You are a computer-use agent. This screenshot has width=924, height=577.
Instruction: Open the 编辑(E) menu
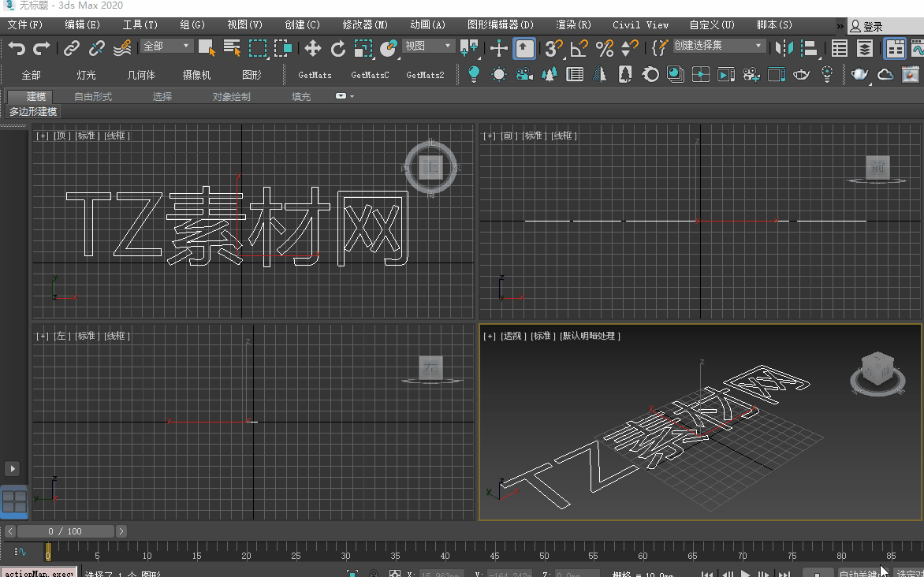click(x=83, y=24)
